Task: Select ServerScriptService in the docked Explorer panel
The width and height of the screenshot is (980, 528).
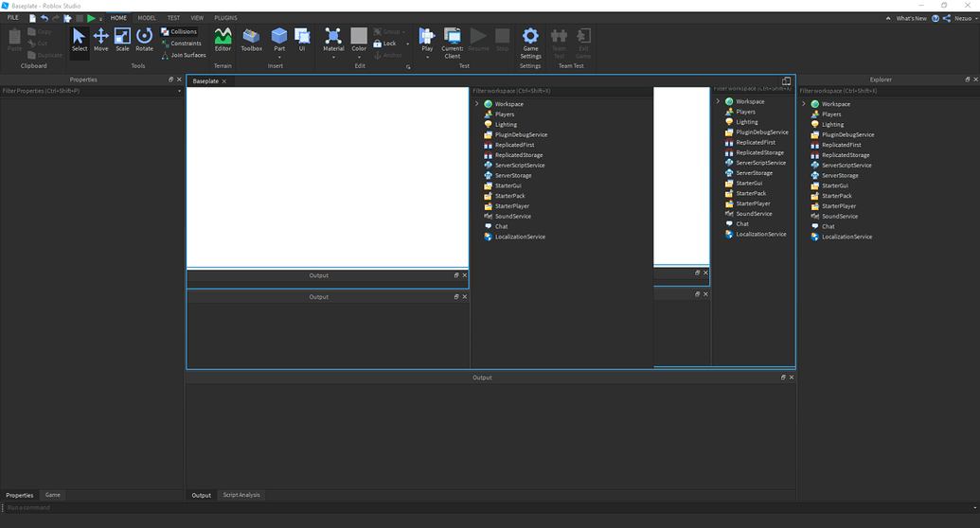Action: [x=846, y=165]
